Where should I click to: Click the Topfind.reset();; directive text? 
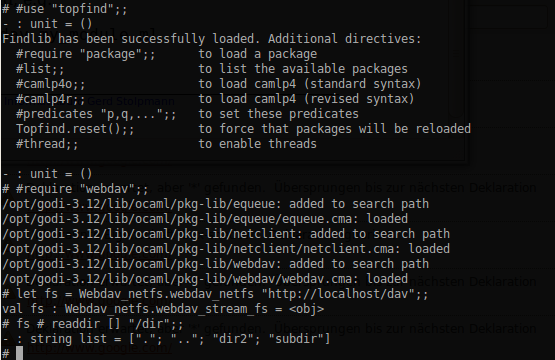[x=75, y=128]
